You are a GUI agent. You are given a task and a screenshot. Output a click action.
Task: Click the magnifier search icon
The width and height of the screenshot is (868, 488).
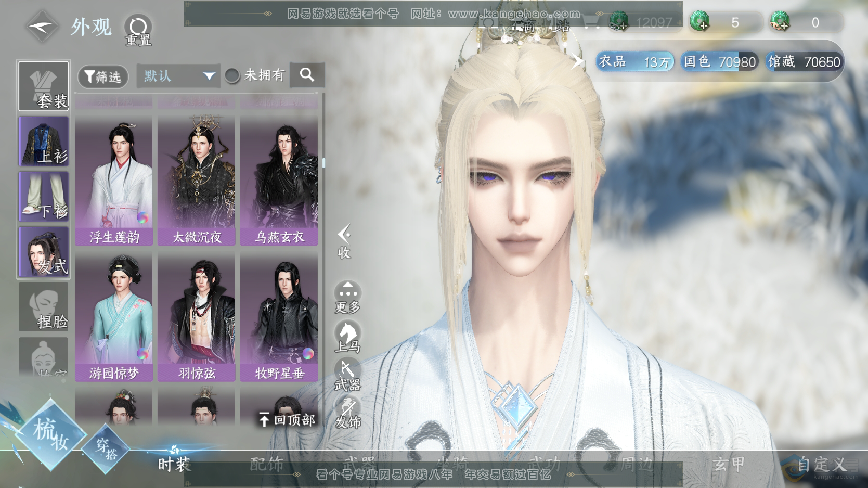click(307, 75)
